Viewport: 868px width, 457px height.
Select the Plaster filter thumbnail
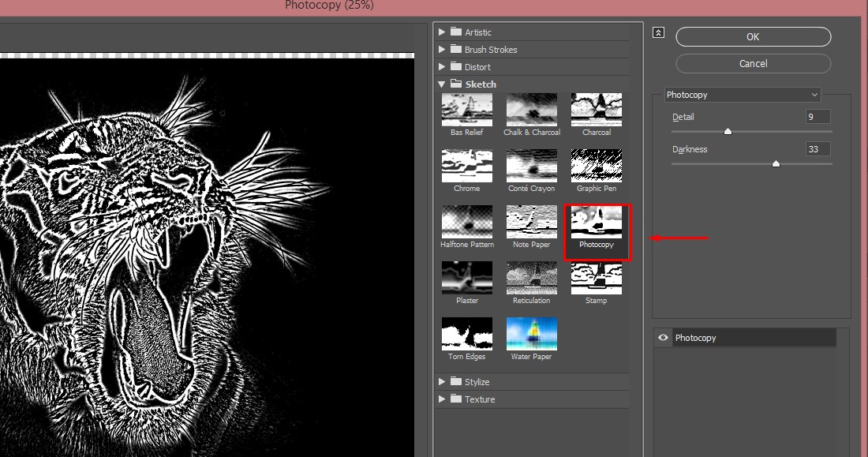pyautogui.click(x=466, y=278)
